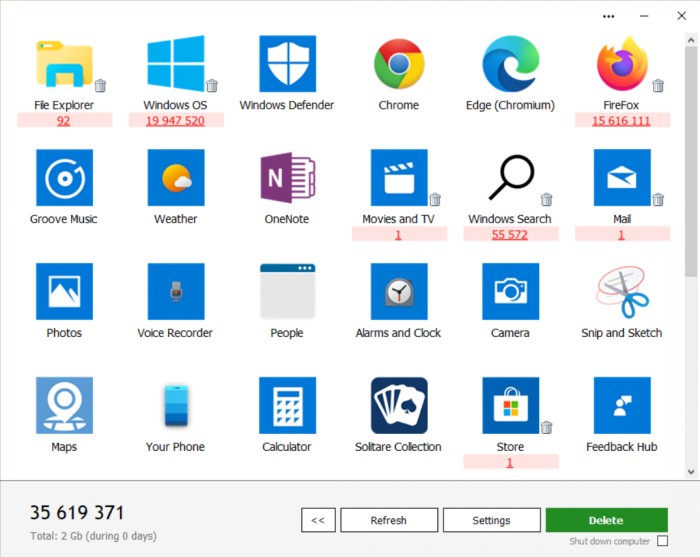This screenshot has height=557, width=700.
Task: Click the Edge (Chromium) label
Action: coord(510,105)
